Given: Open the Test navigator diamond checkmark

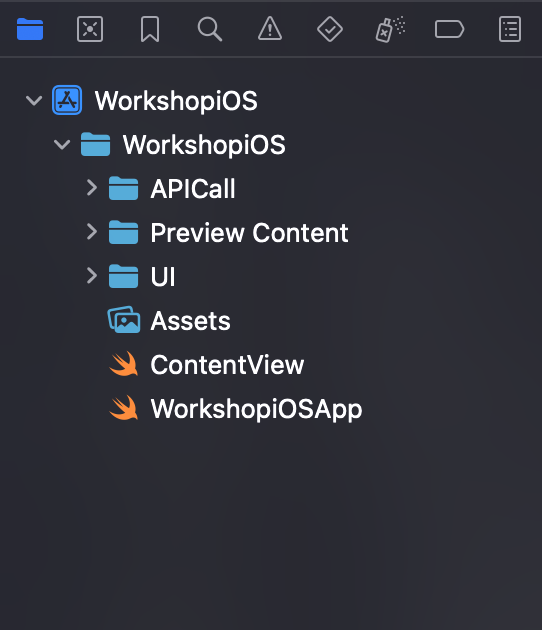Looking at the screenshot, I should (330, 29).
